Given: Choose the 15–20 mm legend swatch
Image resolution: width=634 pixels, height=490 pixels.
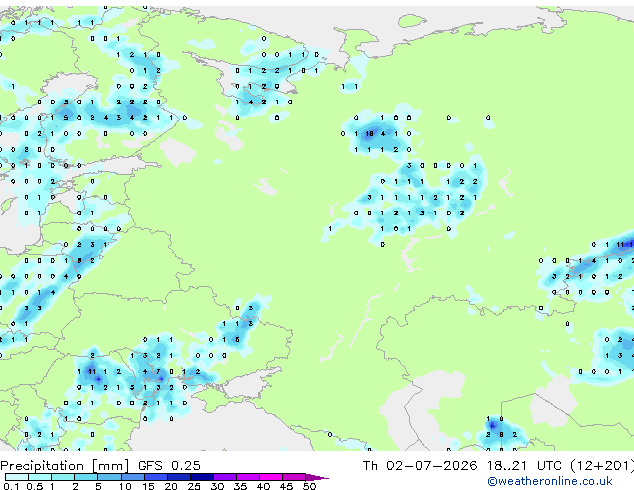Looking at the screenshot, I should point(156,477).
